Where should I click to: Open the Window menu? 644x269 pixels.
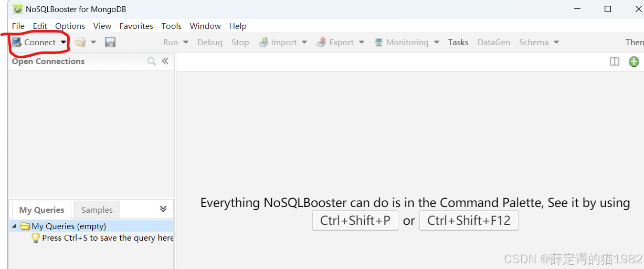[205, 26]
